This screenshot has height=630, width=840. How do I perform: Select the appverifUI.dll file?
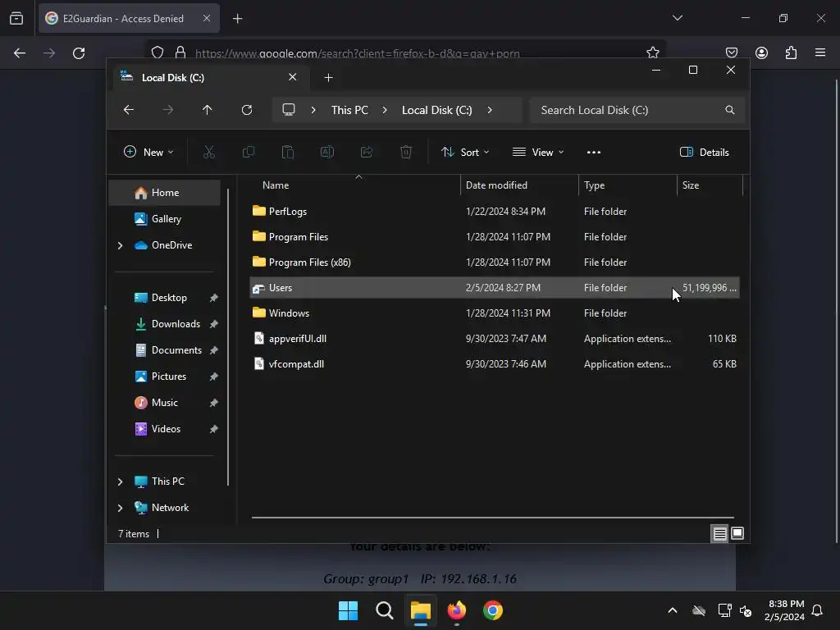[495, 339]
